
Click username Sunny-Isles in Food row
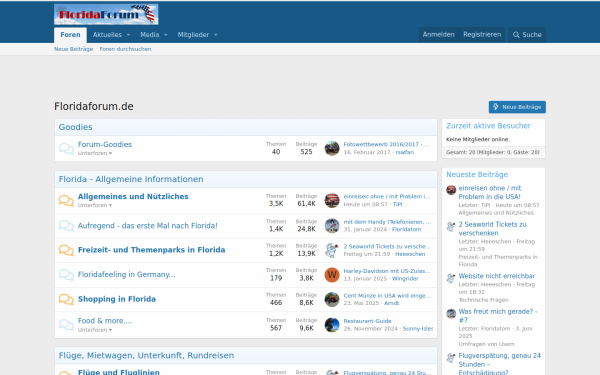pyautogui.click(x=418, y=329)
